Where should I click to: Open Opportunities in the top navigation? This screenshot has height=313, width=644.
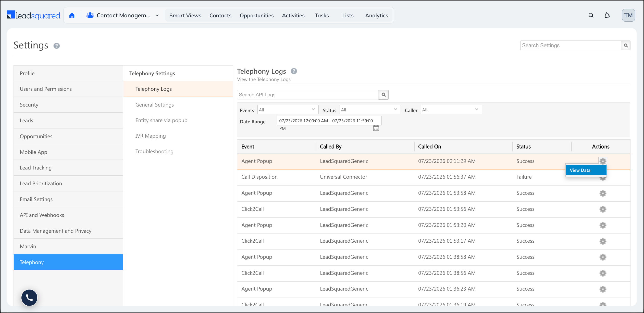257,16
